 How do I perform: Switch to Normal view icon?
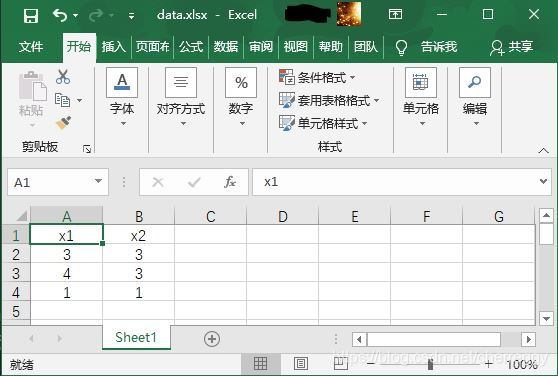260,364
